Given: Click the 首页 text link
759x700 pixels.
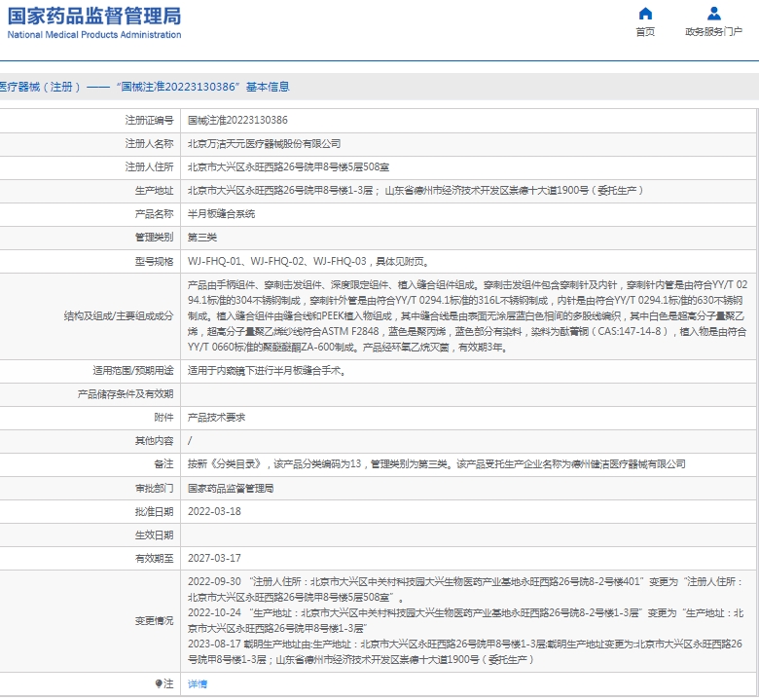Looking at the screenshot, I should [645, 32].
